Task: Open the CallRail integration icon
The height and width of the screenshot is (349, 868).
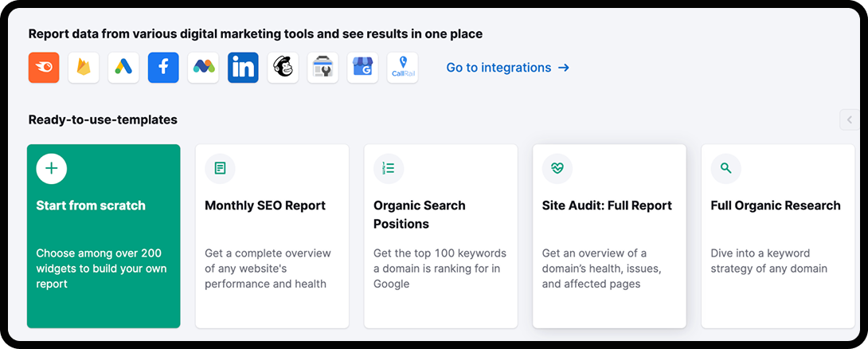Action: tap(402, 68)
